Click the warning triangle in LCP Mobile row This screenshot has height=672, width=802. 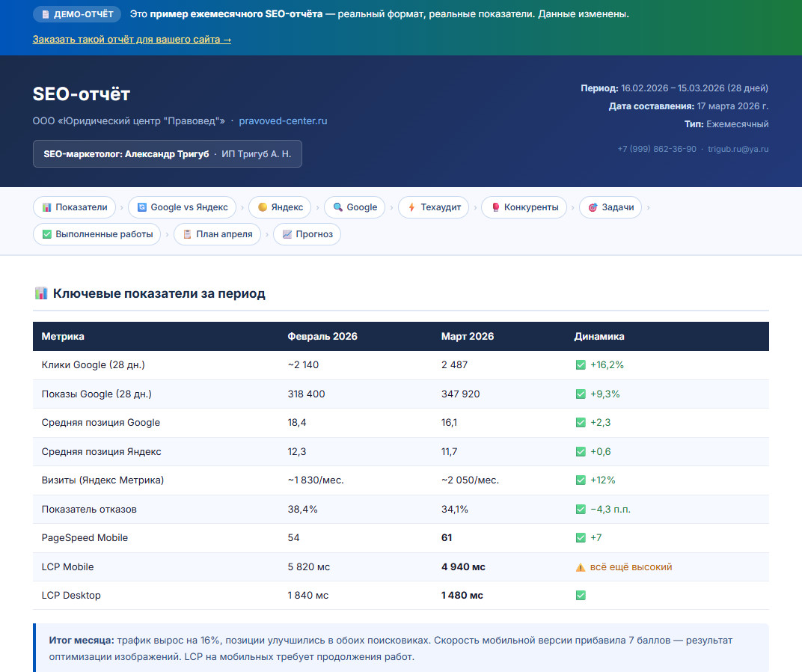(581, 567)
